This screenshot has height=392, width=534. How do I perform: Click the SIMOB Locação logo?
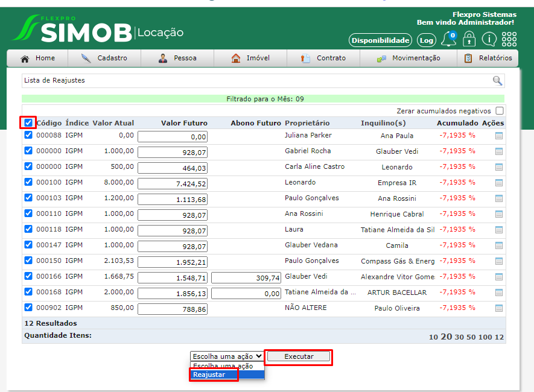tap(98, 30)
